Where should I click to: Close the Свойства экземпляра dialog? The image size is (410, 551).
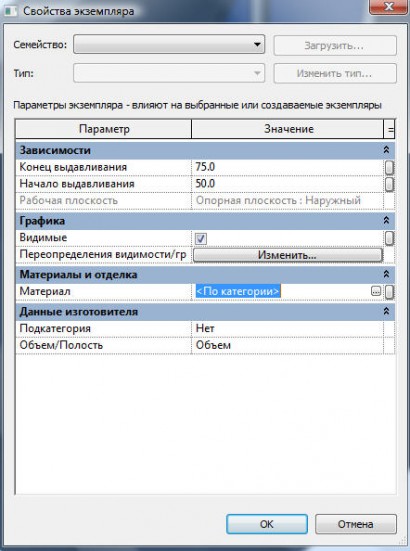tap(388, 7)
